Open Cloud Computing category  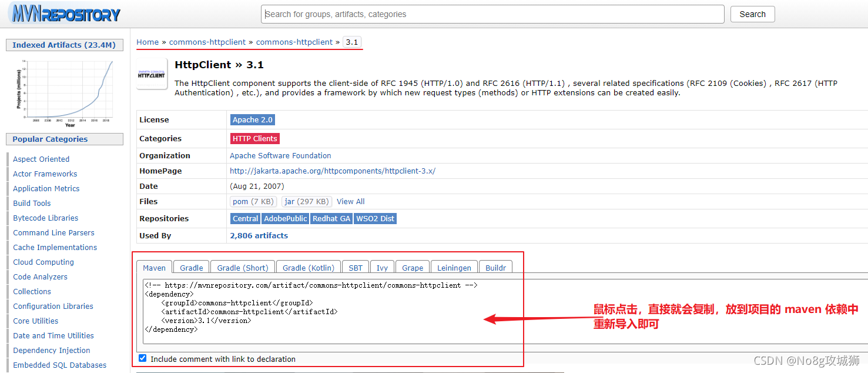[x=43, y=262]
